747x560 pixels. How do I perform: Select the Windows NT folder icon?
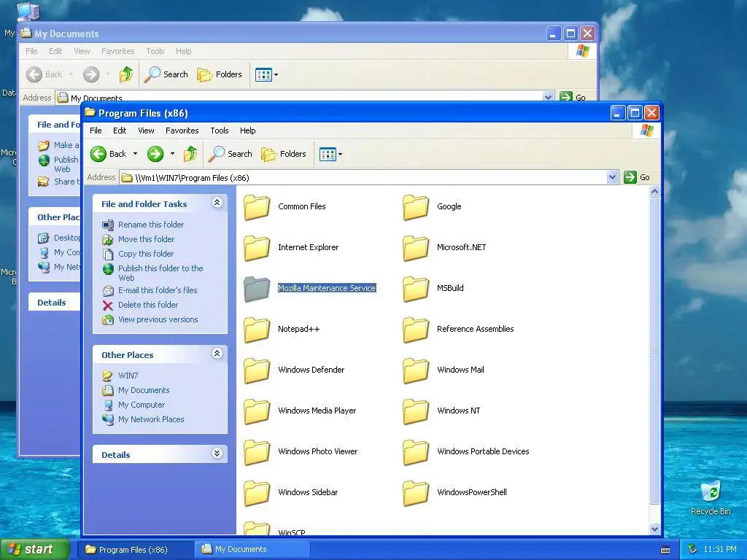point(416,412)
